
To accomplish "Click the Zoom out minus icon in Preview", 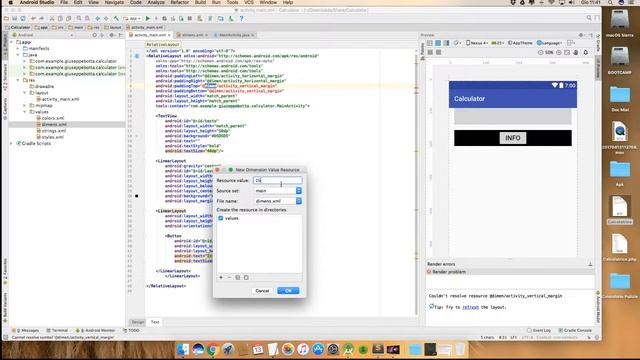I will (x=540, y=52).
